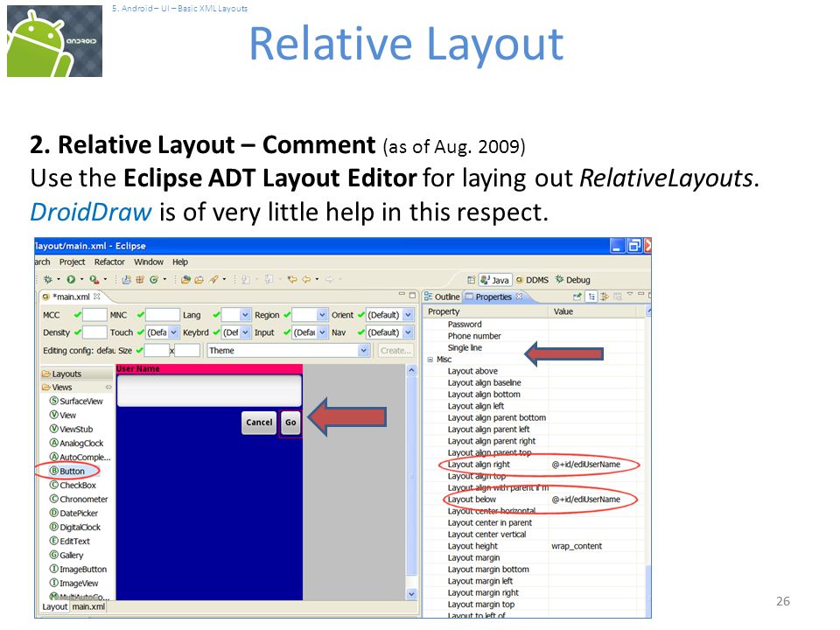840x630 pixels.
Task: Open the Lang dropdown
Action: pos(245,315)
